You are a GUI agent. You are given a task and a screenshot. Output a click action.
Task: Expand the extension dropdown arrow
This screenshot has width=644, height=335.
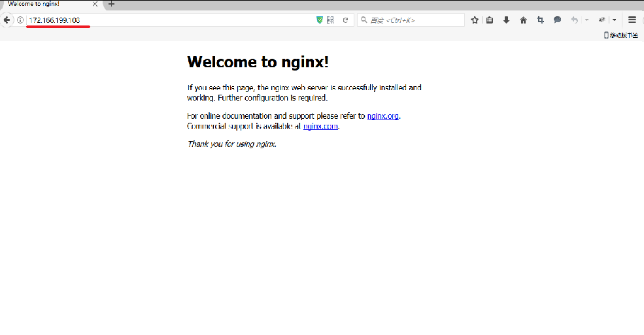coord(615,20)
